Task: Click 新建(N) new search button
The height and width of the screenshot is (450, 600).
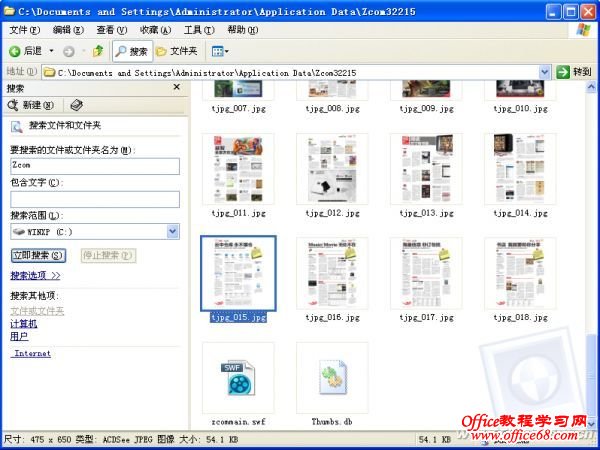Action: 31,105
